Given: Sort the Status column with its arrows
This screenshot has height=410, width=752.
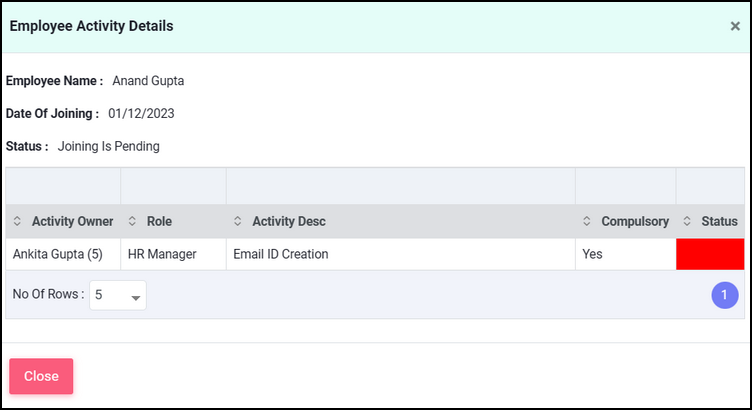Looking at the screenshot, I should 687,221.
